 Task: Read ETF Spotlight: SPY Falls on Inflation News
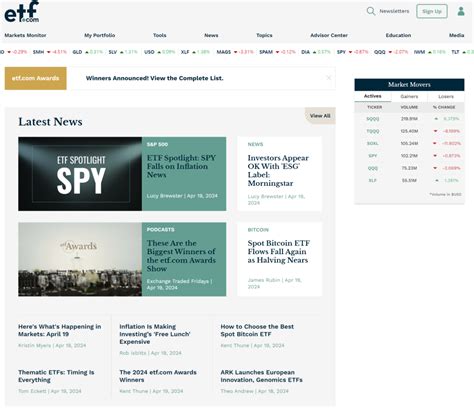[181, 166]
